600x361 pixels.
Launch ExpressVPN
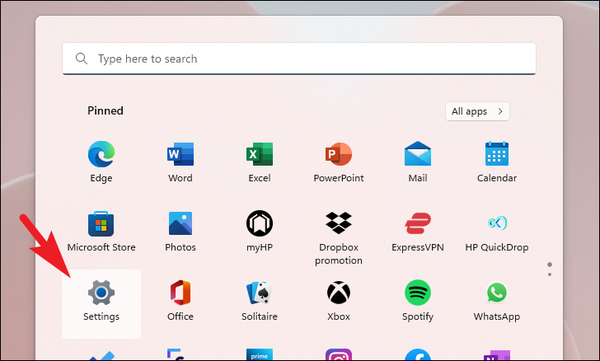pyautogui.click(x=417, y=231)
